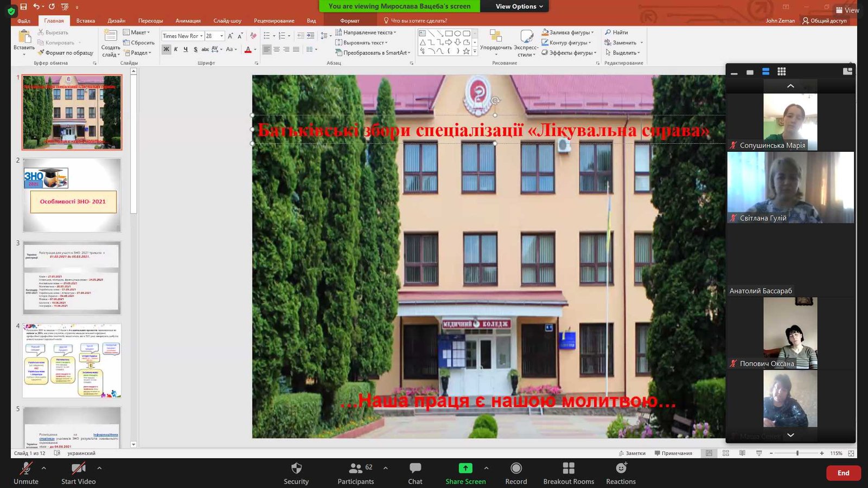Expand audio options arrow beside Unmute
868x488 pixels.
44,468
